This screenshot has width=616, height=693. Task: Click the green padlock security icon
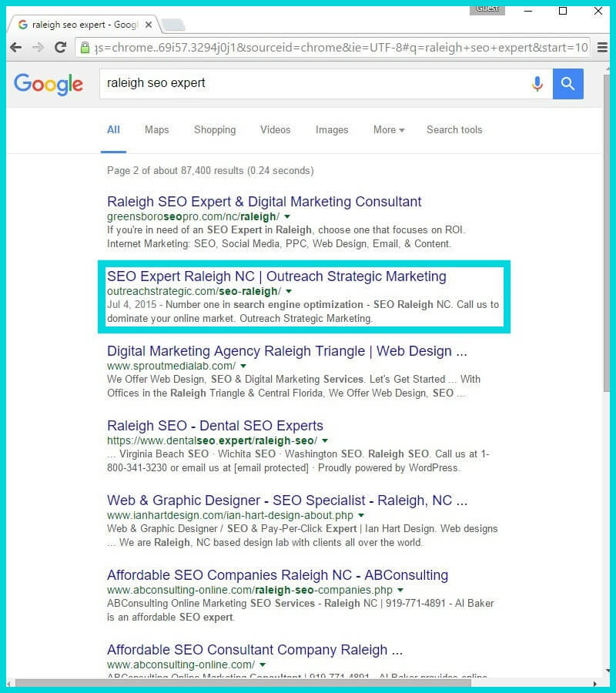click(x=85, y=47)
